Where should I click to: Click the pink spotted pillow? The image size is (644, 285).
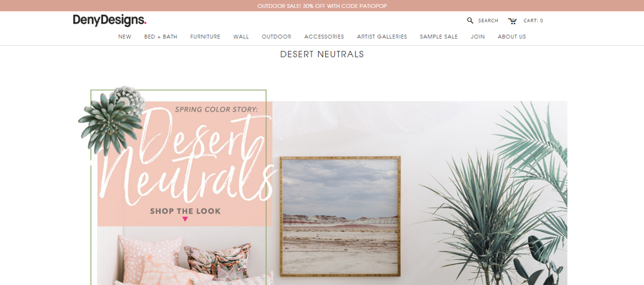click(x=149, y=257)
